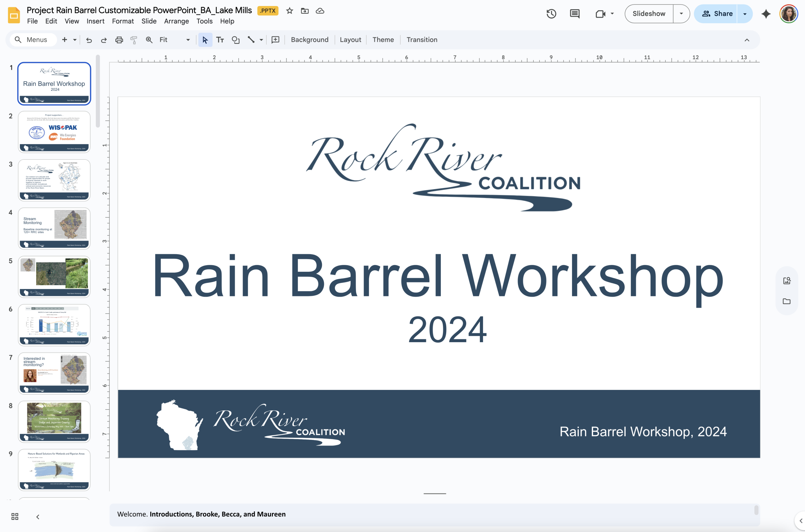Click the Gemini sparkle icon
The width and height of the screenshot is (805, 532).
[x=766, y=14]
